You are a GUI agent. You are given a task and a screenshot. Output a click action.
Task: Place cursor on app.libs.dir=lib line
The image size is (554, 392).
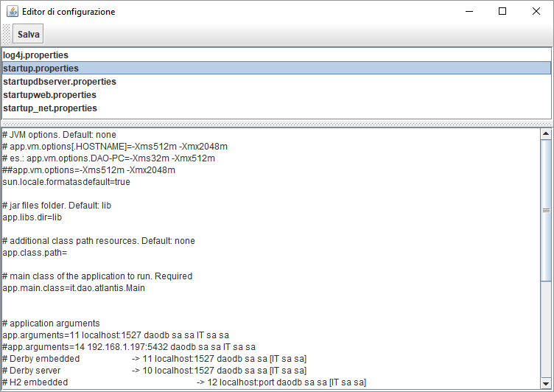click(32, 217)
